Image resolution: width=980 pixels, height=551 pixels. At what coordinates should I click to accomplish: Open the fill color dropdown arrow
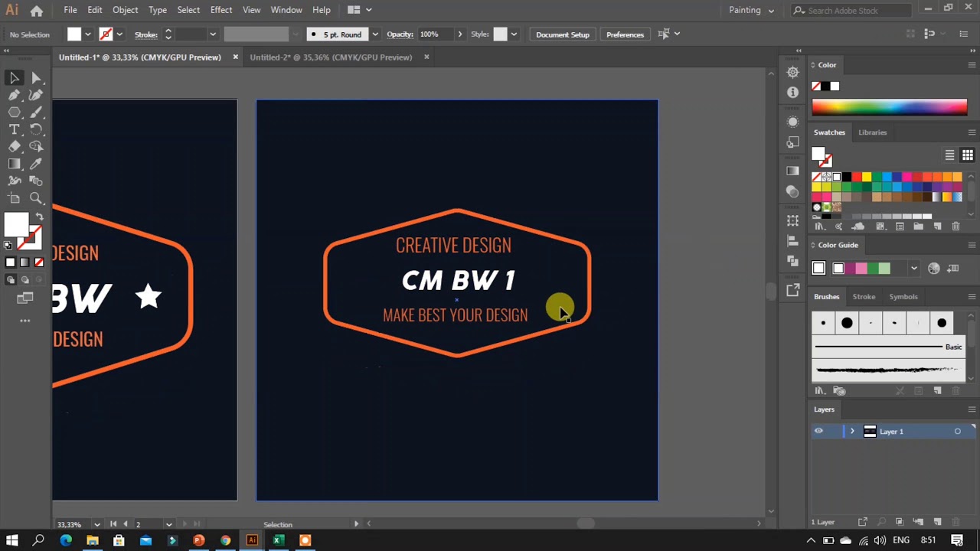(x=87, y=34)
